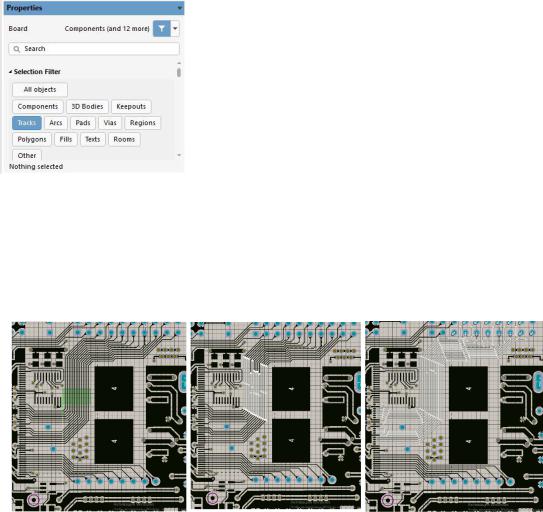543x512 pixels.
Task: Open the third PCB image with all tracks selected
Action: (454, 416)
